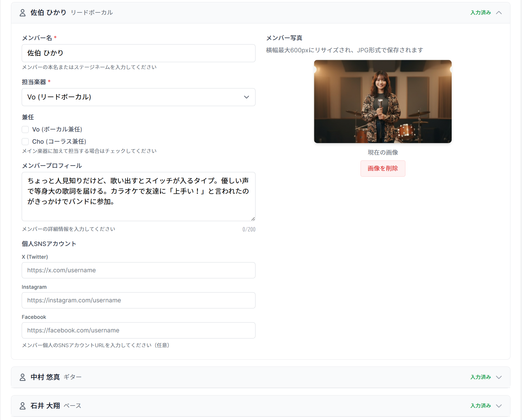Viewport: 522px width, 420px height.
Task: Enable the Vo (ボーカル兼任) checkbox
Action: pyautogui.click(x=25, y=129)
